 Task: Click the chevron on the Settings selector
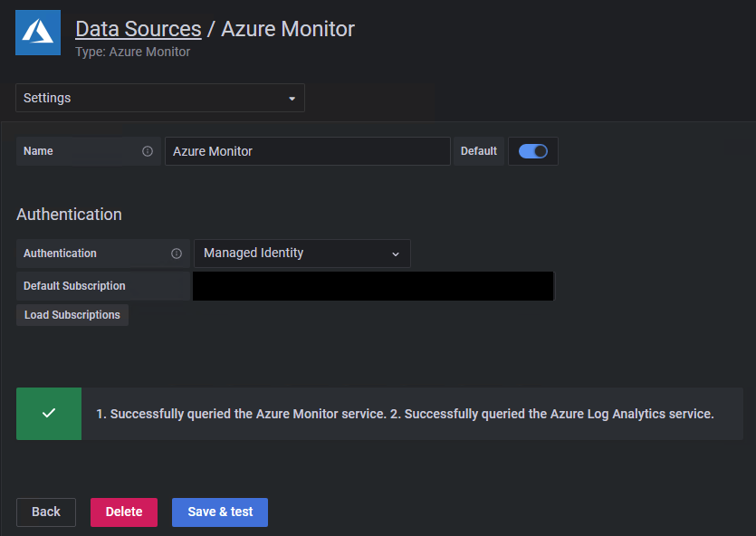pos(292,98)
